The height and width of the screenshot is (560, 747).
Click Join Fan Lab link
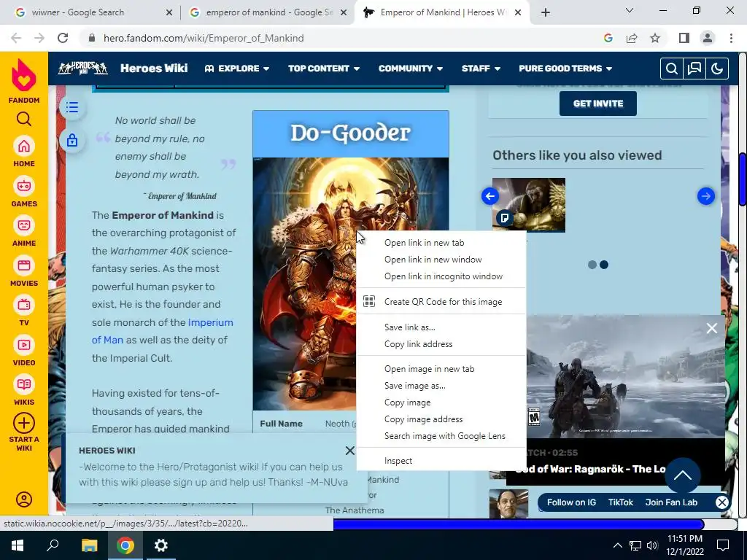(671, 502)
